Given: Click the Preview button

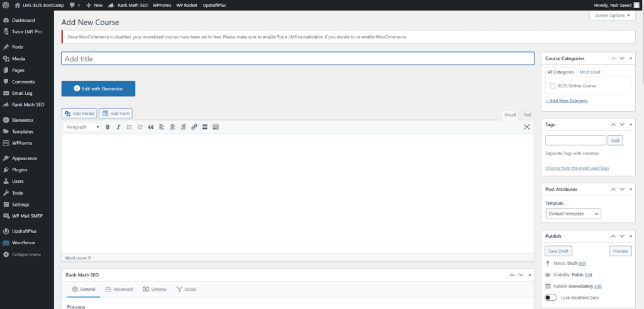Looking at the screenshot, I should [x=621, y=251].
